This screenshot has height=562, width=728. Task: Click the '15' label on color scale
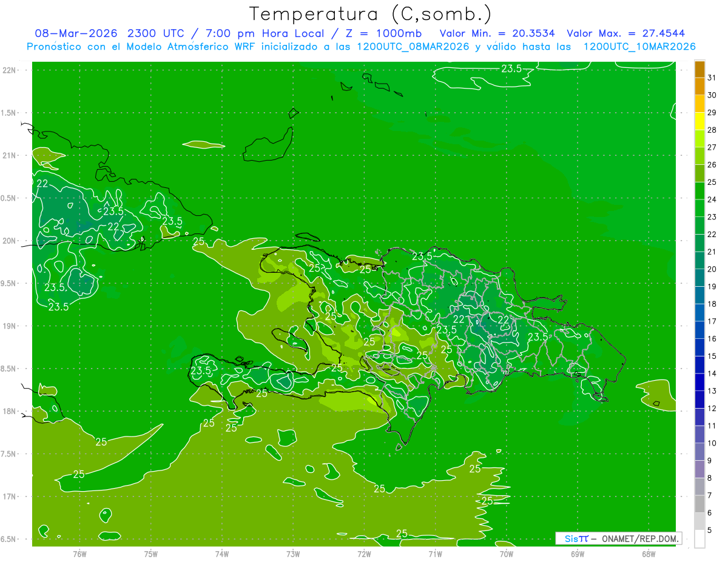[712, 356]
